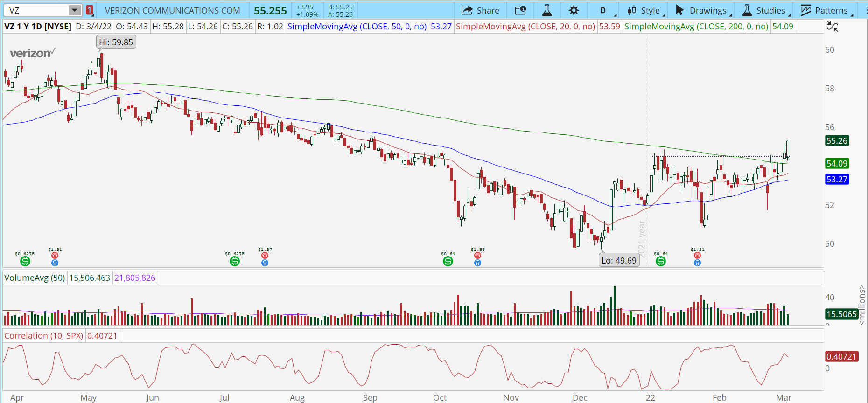Click the red 0.40721 correlation axis label
The image size is (868, 403).
[841, 357]
